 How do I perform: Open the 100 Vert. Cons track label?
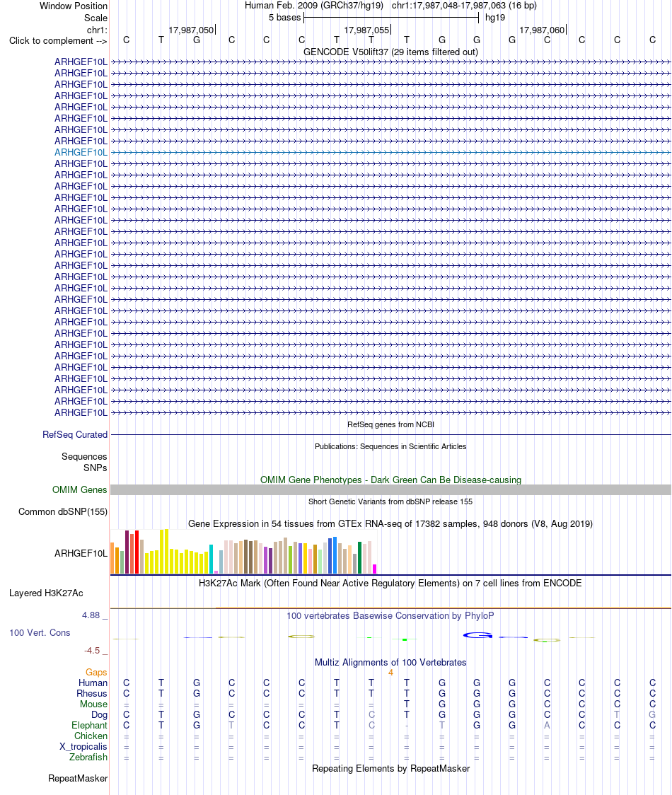(x=40, y=633)
